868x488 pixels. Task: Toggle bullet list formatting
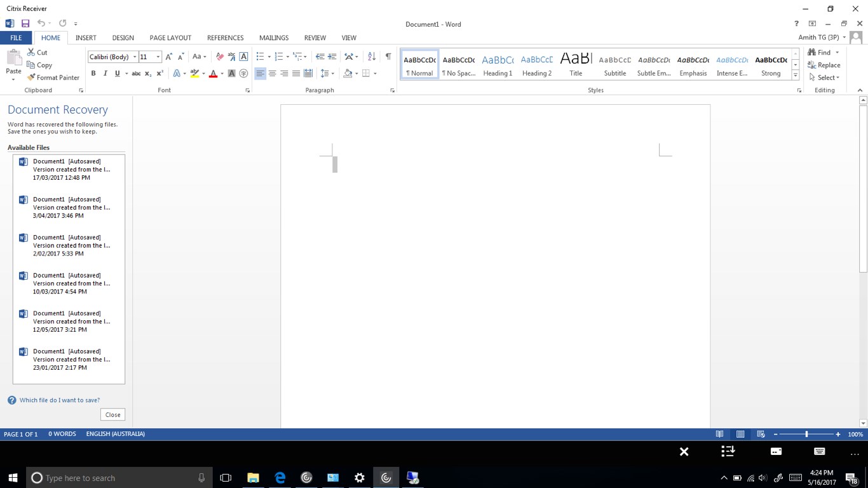[x=259, y=56]
